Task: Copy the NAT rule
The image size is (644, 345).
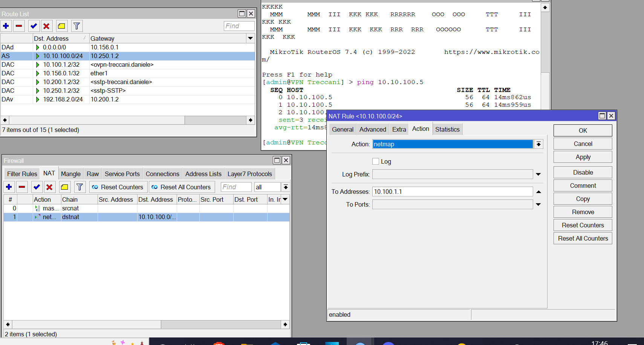Action: tap(583, 199)
